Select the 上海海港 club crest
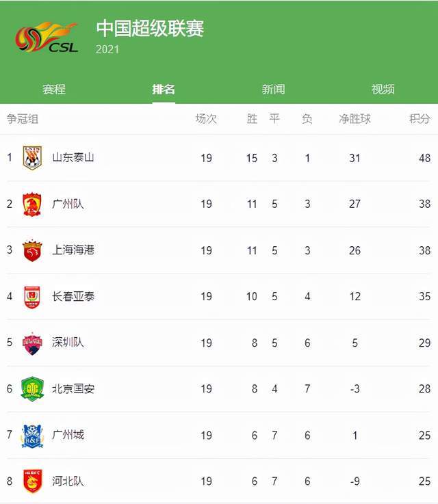438x504 pixels. (32, 250)
